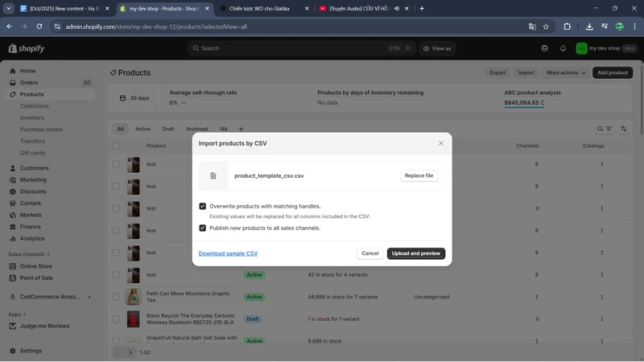The image size is (644, 362).
Task: Toggle Publish new products to all sales channels
Action: tap(203, 228)
